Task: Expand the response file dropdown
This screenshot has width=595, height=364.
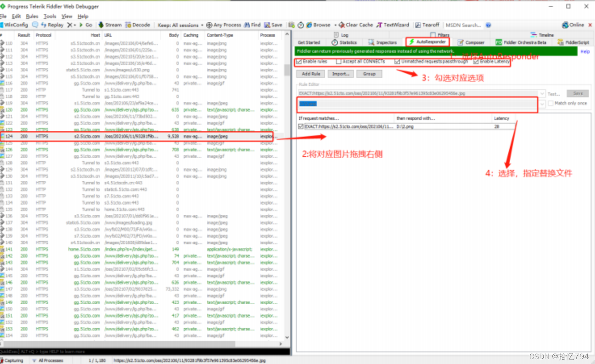Action: (x=542, y=104)
